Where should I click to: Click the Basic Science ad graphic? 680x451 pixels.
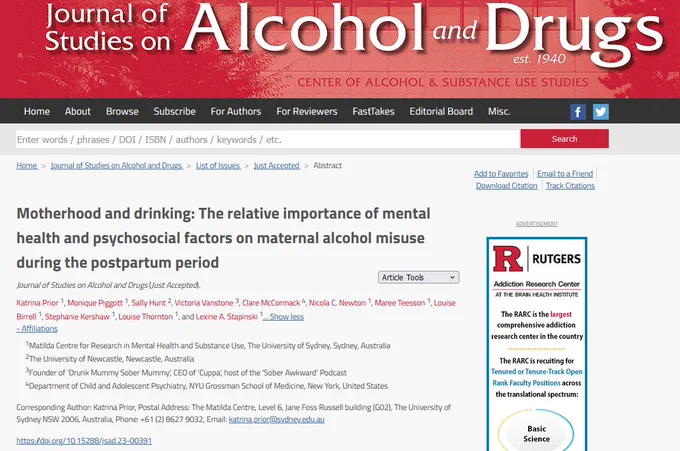click(x=536, y=432)
